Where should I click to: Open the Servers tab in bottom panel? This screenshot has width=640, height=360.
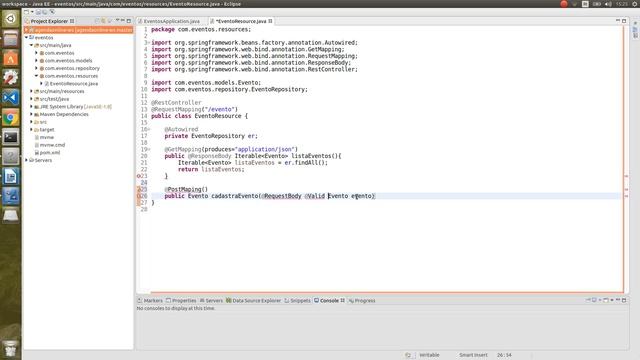click(211, 300)
